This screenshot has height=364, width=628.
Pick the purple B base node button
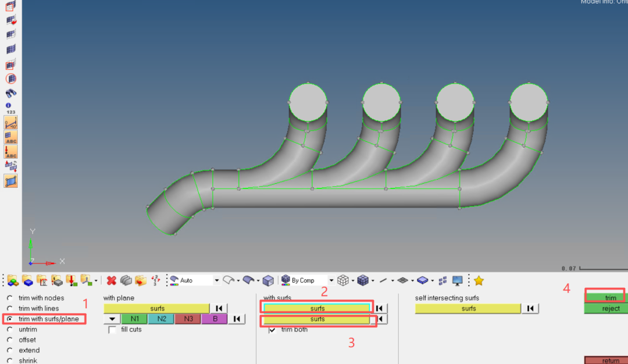pos(215,319)
